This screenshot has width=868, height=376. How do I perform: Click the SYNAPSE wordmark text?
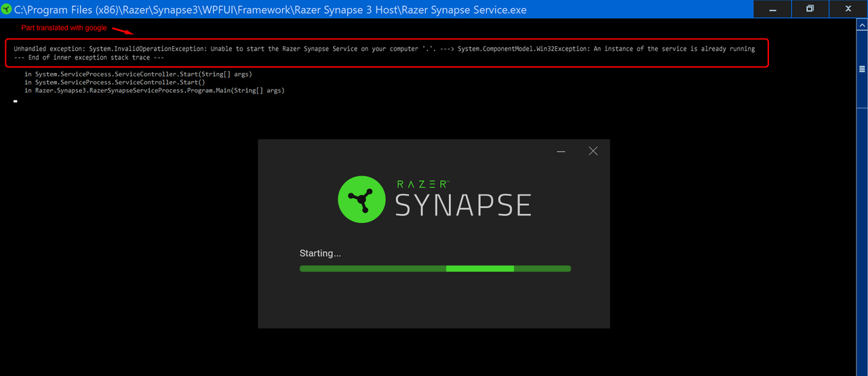click(463, 205)
